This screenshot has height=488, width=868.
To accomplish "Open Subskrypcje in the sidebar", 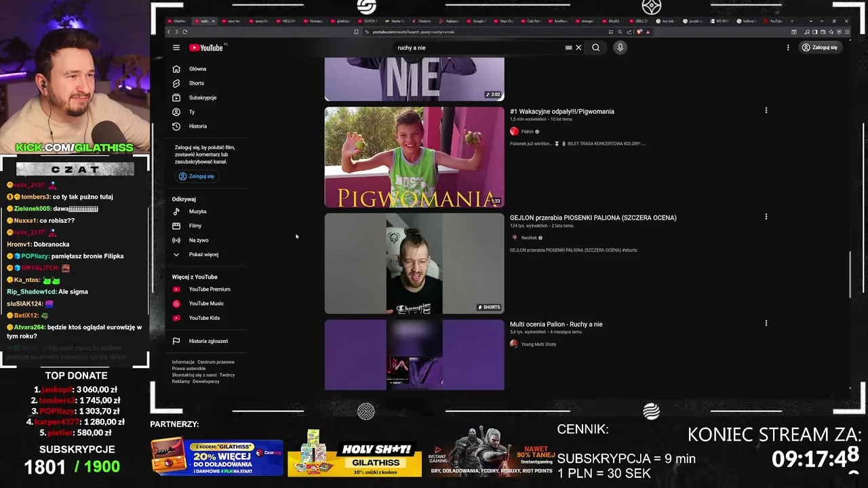I will click(x=202, y=98).
